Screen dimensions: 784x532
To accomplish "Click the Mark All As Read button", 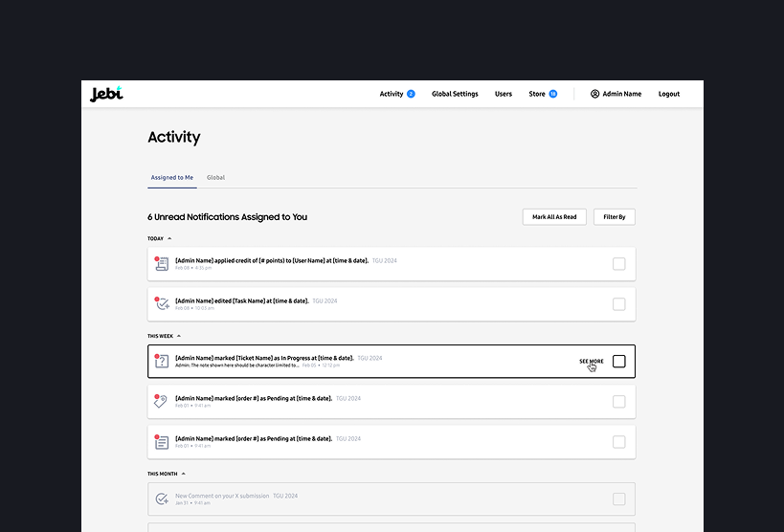I will point(555,217).
